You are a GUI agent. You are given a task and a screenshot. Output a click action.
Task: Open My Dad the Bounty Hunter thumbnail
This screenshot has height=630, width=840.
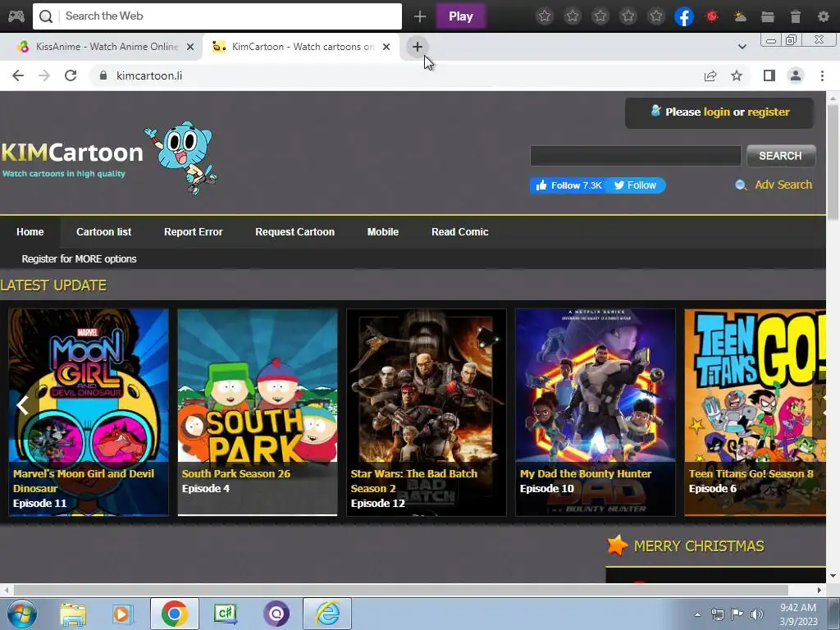tap(596, 412)
